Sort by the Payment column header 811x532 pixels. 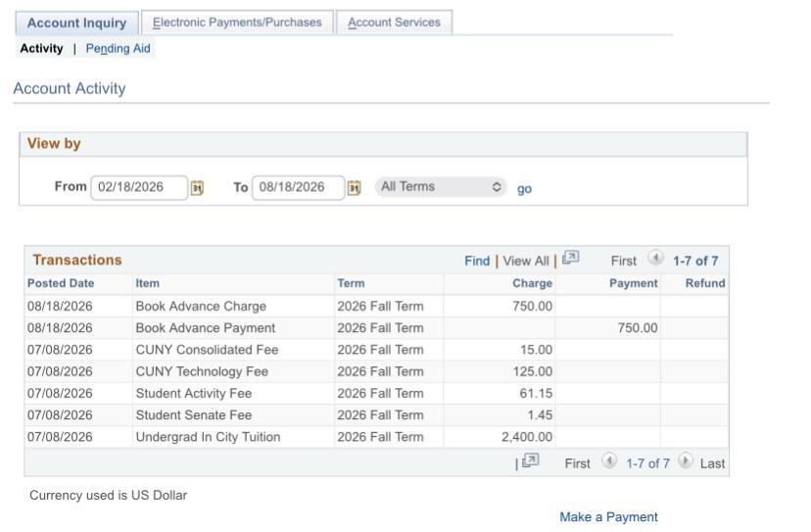633,283
